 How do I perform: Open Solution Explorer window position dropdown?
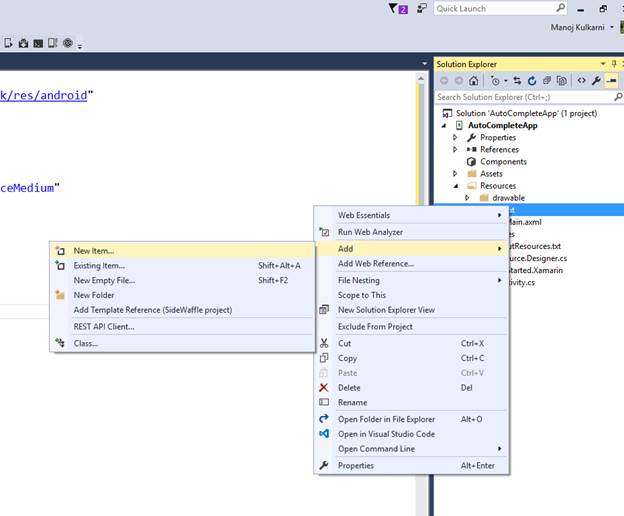[x=603, y=64]
